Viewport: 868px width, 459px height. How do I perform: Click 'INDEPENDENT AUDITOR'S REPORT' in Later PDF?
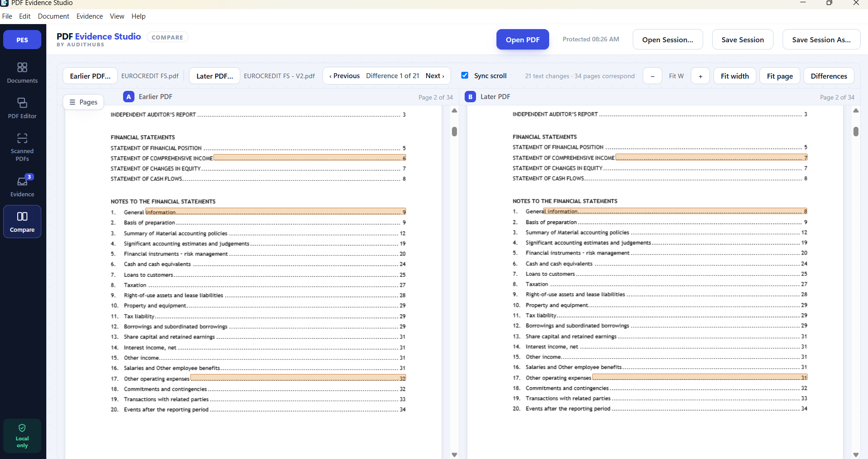coord(555,114)
